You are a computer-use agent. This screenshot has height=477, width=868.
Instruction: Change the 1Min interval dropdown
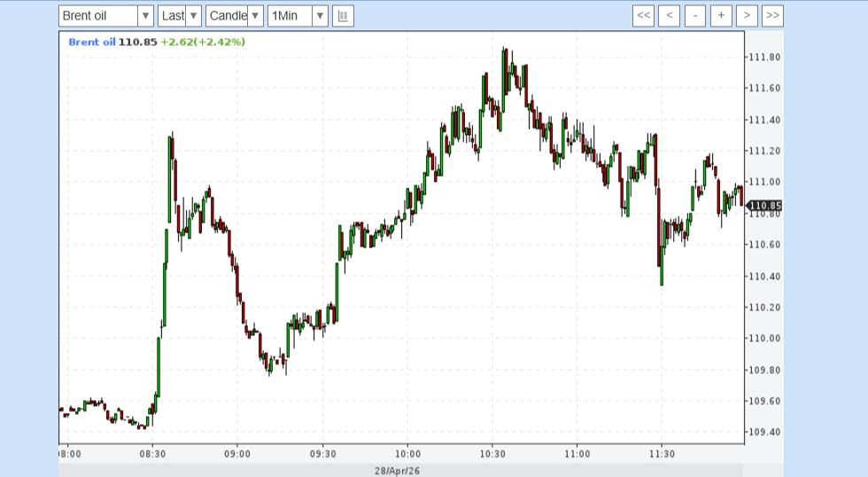[x=298, y=16]
